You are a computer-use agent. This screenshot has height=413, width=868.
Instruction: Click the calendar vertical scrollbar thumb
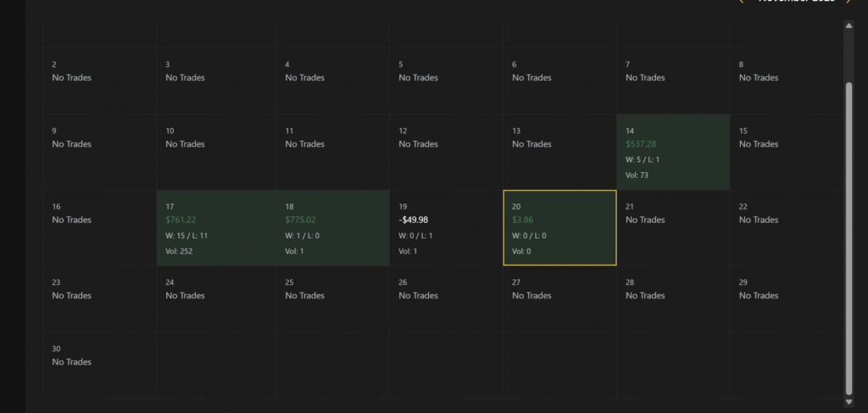click(x=849, y=237)
